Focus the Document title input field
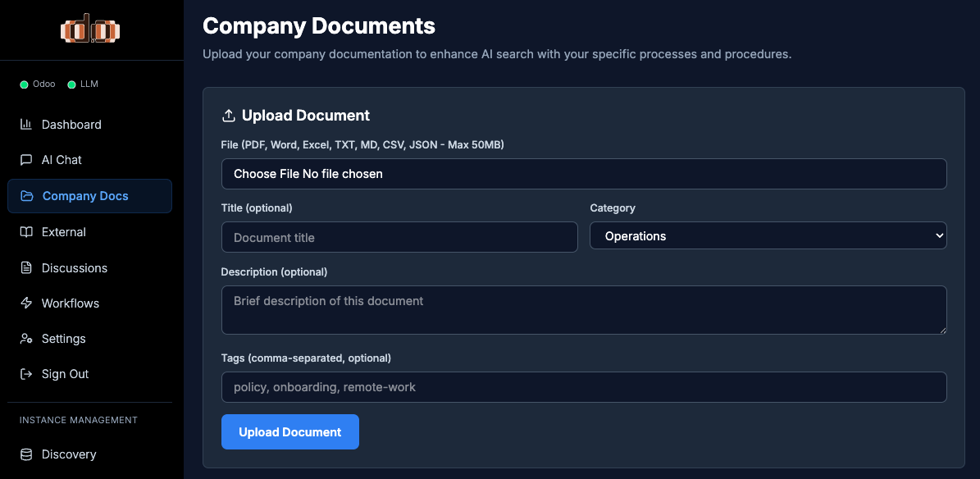This screenshot has height=479, width=980. (x=399, y=238)
